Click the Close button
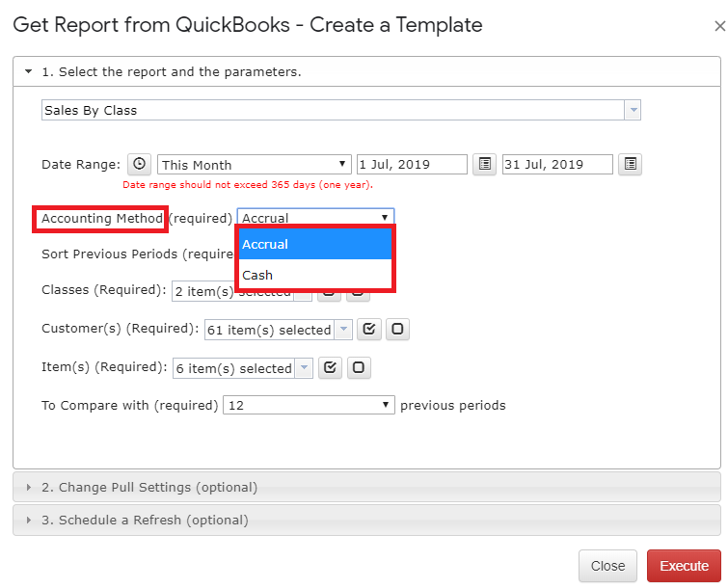The image size is (728, 588). (607, 566)
